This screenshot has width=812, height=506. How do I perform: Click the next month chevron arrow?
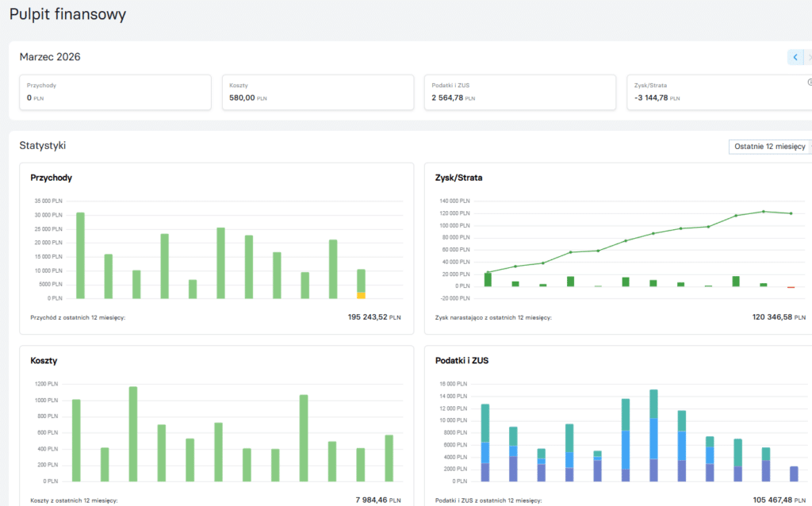point(809,57)
